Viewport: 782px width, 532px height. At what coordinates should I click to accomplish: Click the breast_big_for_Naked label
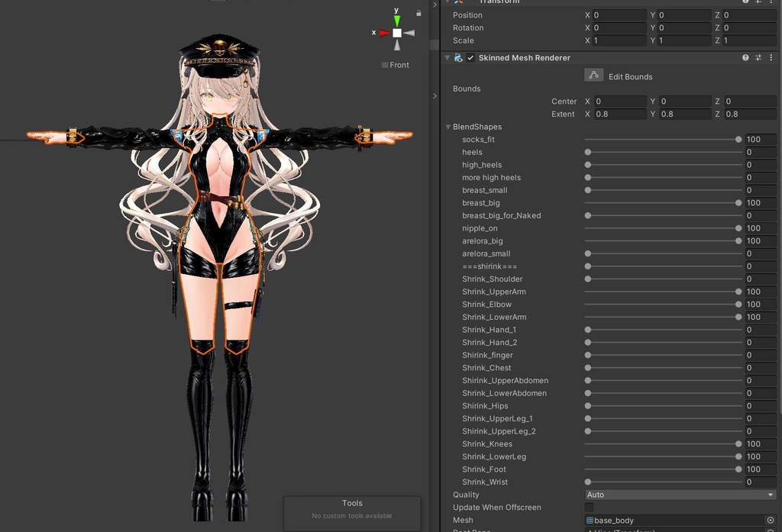[501, 216]
